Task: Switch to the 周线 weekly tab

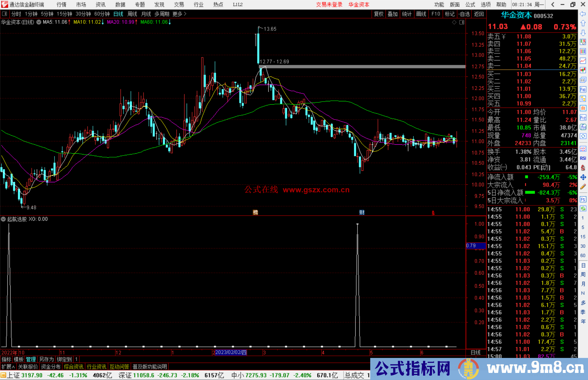Action: click(x=132, y=14)
